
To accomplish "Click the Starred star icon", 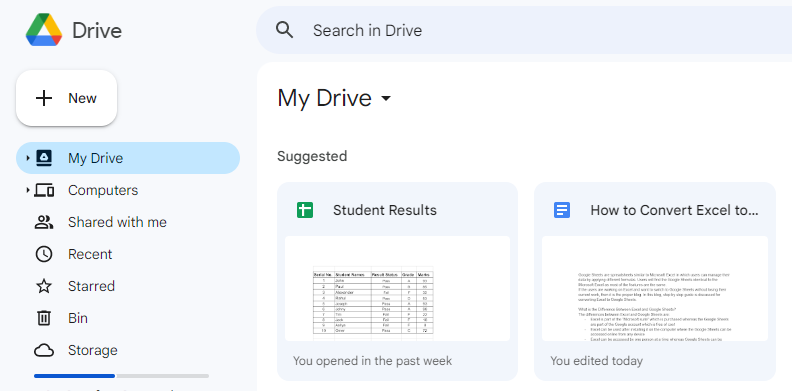I will tap(44, 286).
